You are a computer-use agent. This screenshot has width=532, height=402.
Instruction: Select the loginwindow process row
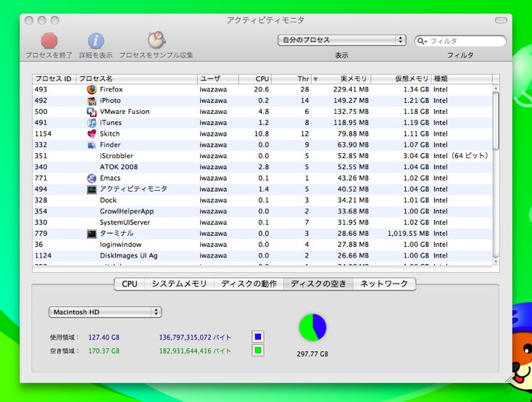pos(262,245)
